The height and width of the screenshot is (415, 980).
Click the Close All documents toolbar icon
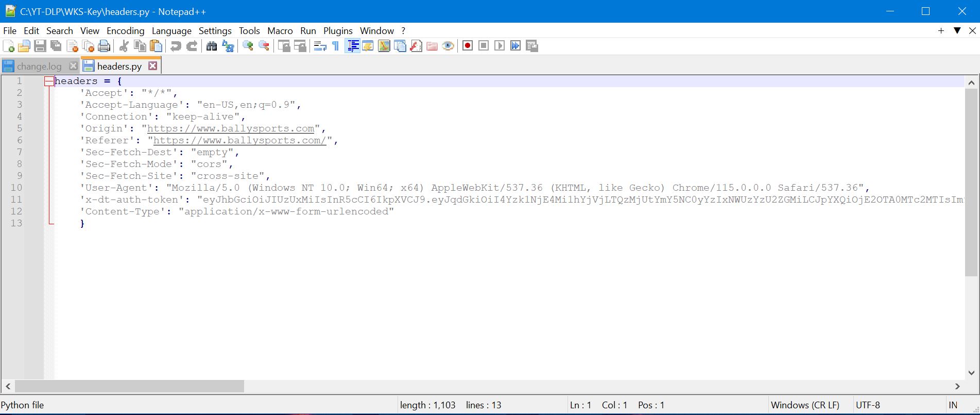pyautogui.click(x=88, y=46)
